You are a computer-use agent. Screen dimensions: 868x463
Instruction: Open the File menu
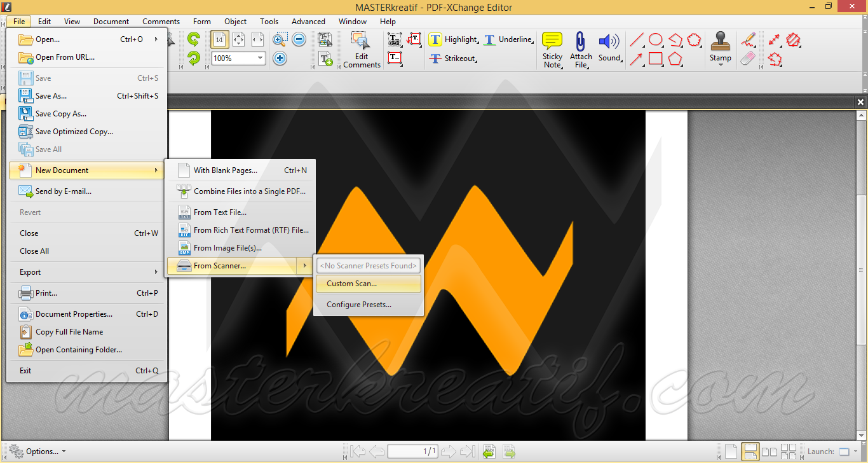[x=19, y=22]
